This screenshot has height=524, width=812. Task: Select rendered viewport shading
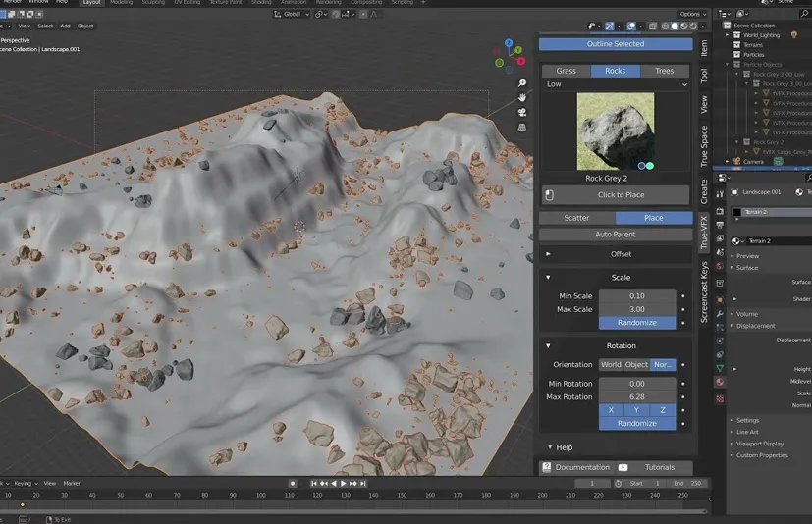point(693,26)
